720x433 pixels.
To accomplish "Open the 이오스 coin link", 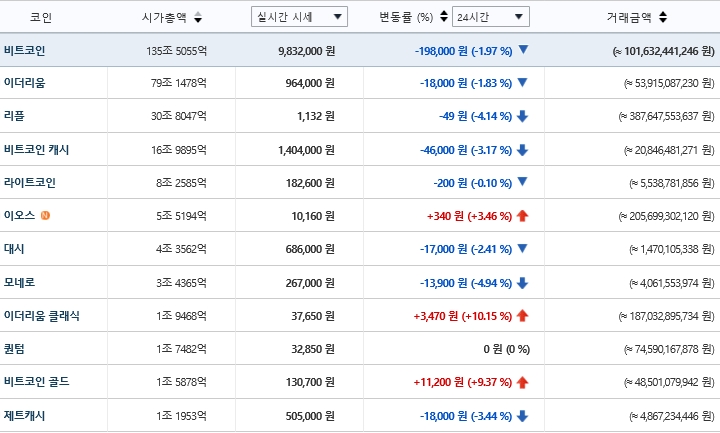I will tap(19, 215).
